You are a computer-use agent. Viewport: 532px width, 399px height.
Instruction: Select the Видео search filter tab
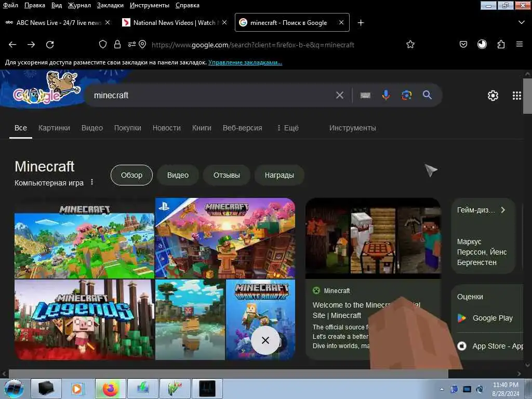tap(92, 128)
